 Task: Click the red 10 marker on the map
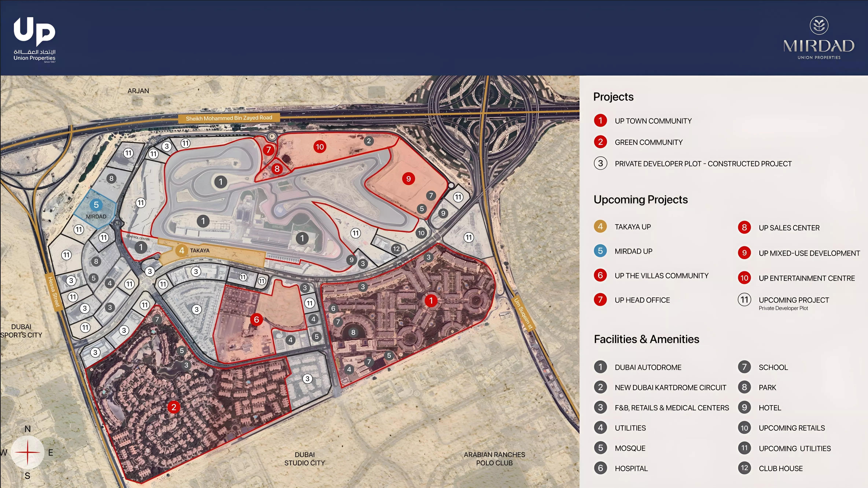pyautogui.click(x=319, y=147)
